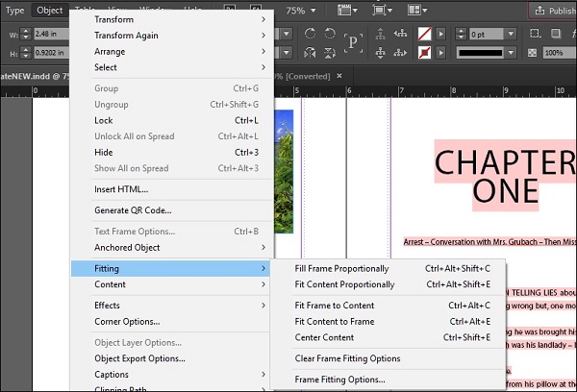Screen dimensions: 577x392
Task: Click the rotate 90° clockwise icon
Action: 312,33
